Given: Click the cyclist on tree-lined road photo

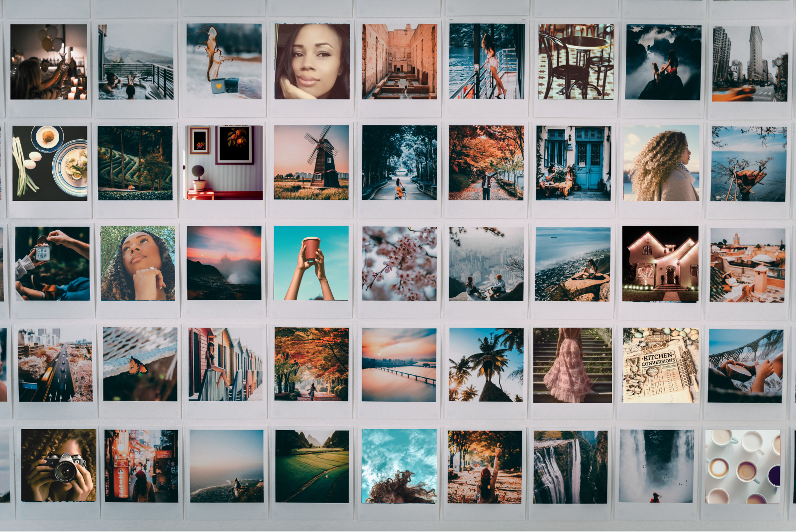Looking at the screenshot, I should tap(399, 163).
